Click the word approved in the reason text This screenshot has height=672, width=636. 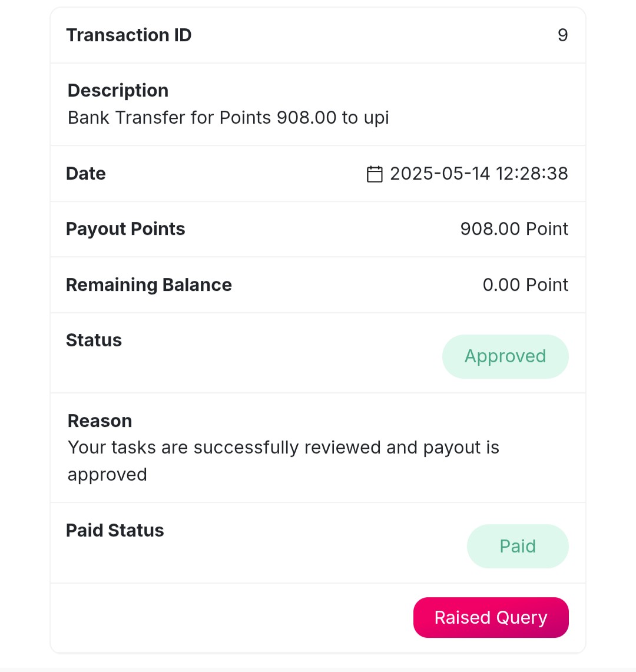107,475
